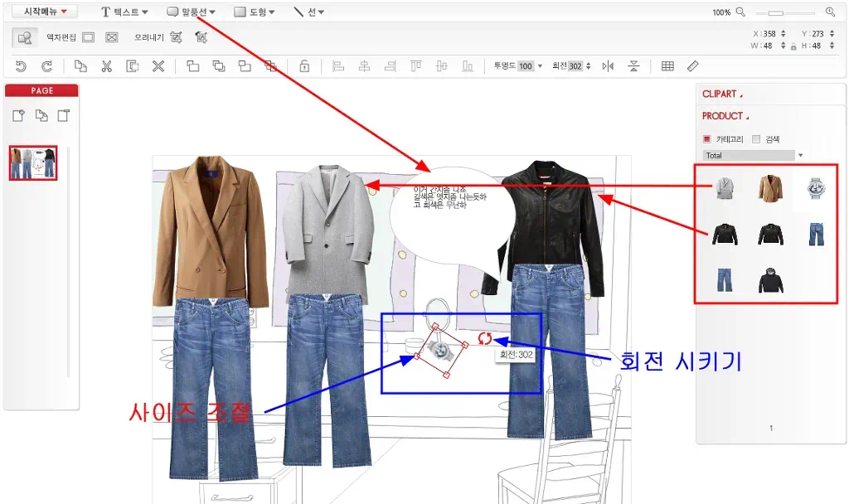This screenshot has width=849, height=504.
Task: Toggle the ruler icon
Action: pyautogui.click(x=693, y=66)
